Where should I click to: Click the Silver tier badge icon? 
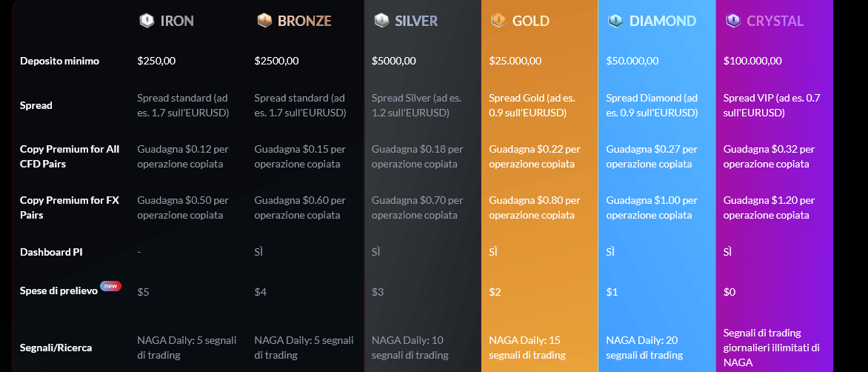381,21
